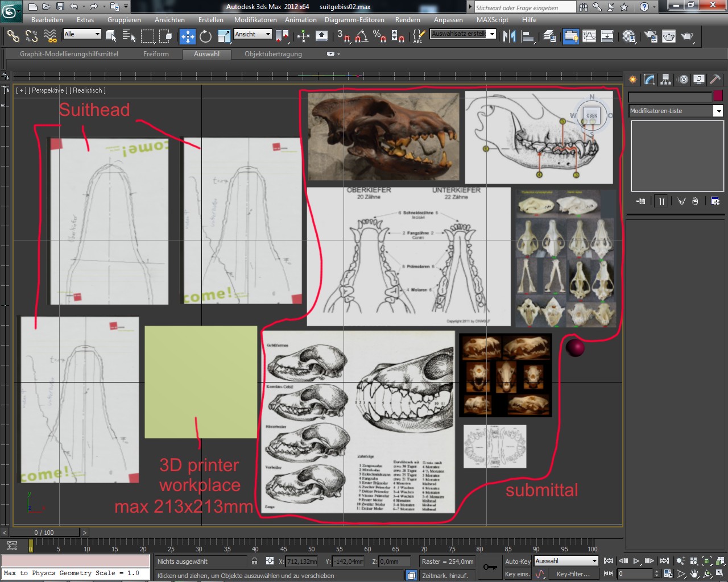Open the Utilities hammer panel
The image size is (728, 582).
(715, 80)
